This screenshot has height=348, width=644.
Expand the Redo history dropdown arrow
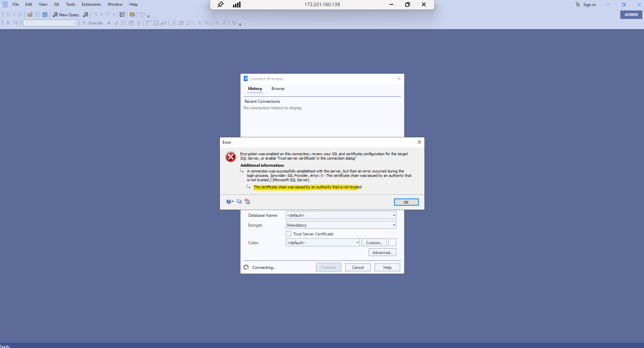click(x=114, y=15)
